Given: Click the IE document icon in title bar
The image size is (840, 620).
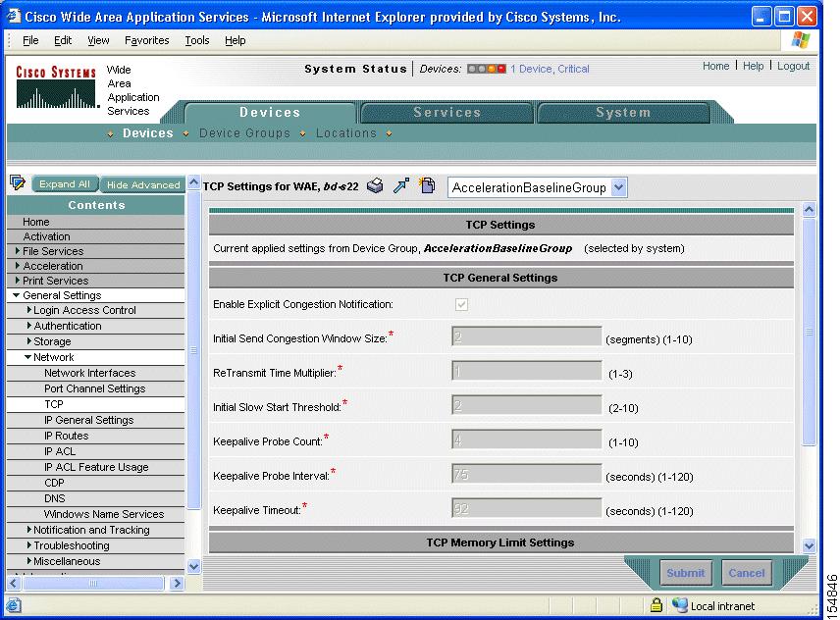Looking at the screenshot, I should [14, 16].
